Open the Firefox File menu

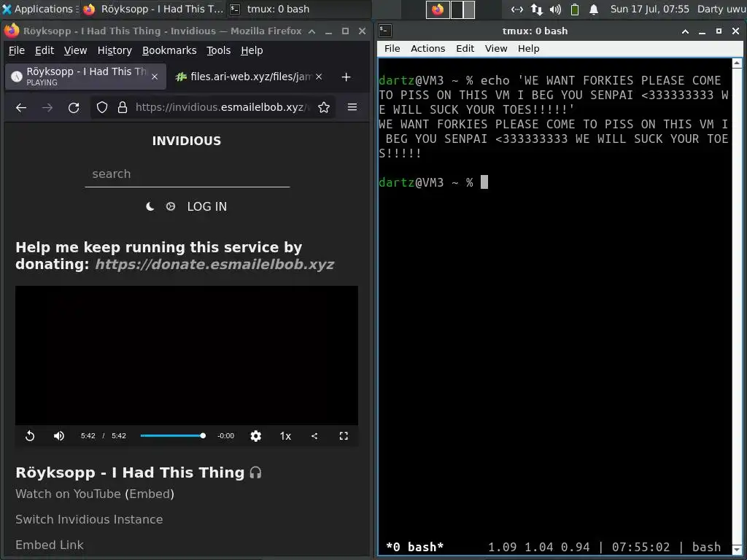[17, 50]
